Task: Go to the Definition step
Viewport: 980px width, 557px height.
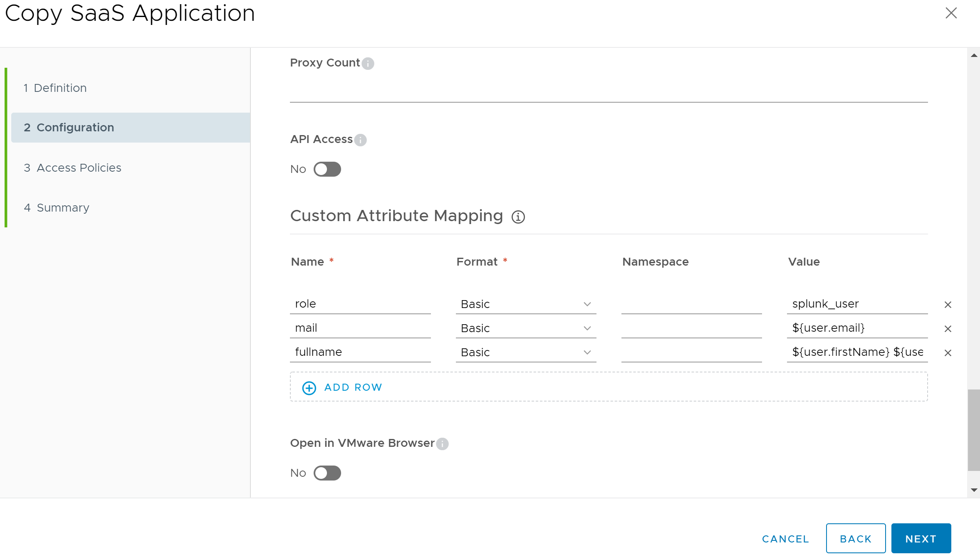Action: [60, 88]
